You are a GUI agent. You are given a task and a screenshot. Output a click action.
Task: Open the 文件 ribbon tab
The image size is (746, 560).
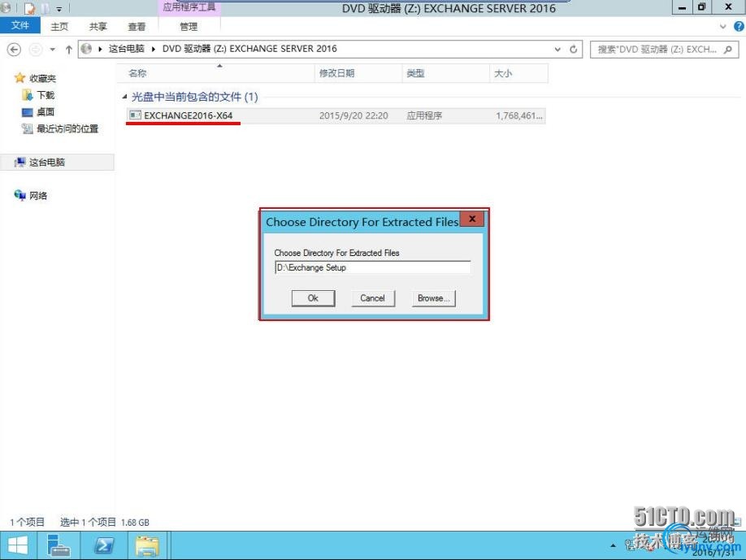pos(20,26)
